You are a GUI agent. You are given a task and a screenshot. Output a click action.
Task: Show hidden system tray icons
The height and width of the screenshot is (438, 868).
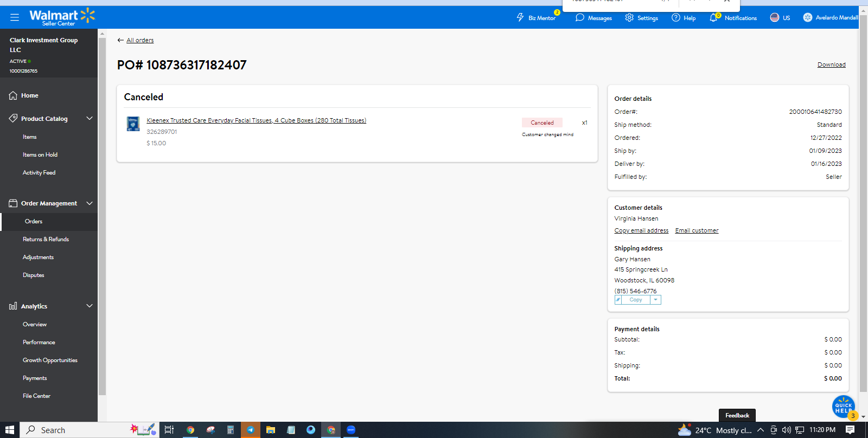(x=761, y=430)
